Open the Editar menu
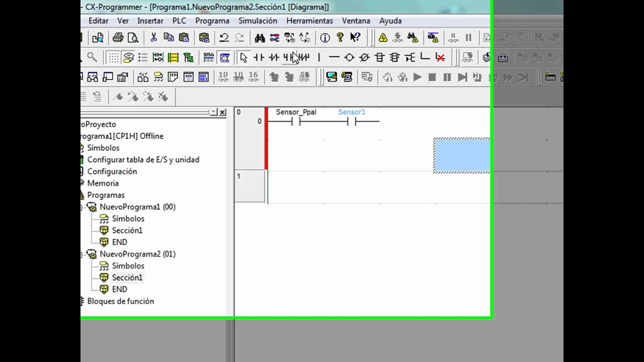This screenshot has width=644, height=362. coord(98,21)
